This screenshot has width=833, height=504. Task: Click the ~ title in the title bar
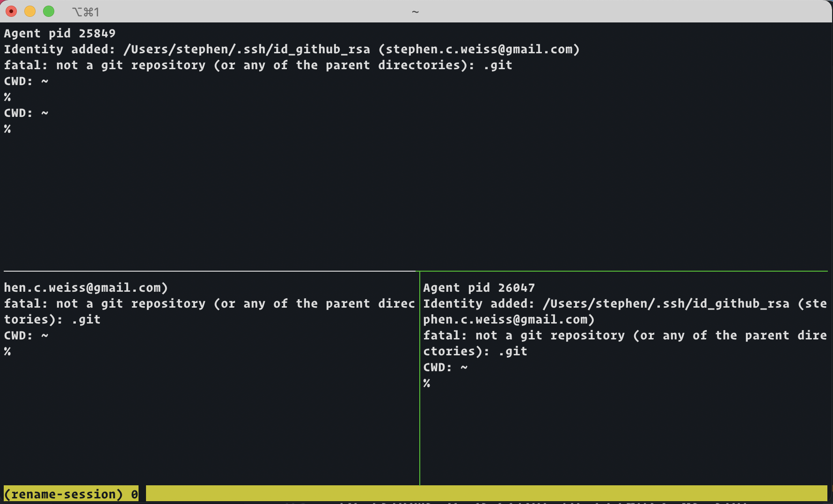(415, 12)
